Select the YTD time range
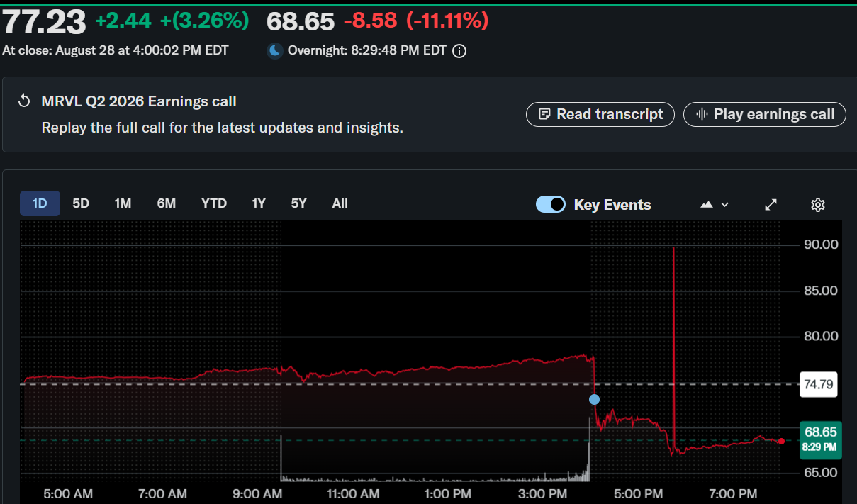The image size is (857, 504). (214, 203)
